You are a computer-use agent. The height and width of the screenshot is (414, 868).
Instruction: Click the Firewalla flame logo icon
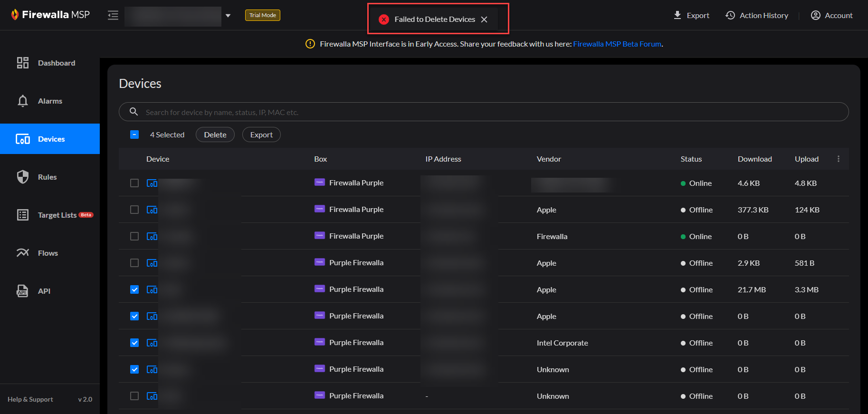tap(15, 15)
